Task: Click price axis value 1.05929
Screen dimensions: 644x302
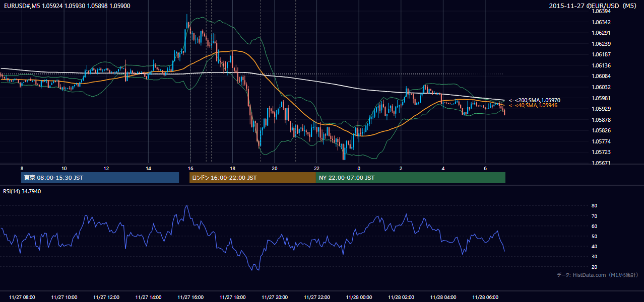Action: point(602,109)
